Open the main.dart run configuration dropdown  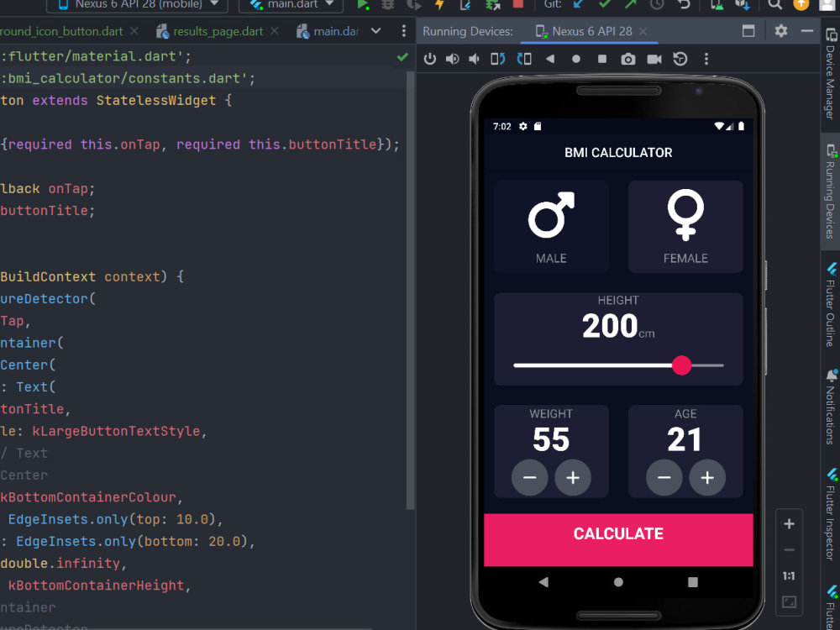coord(290,5)
